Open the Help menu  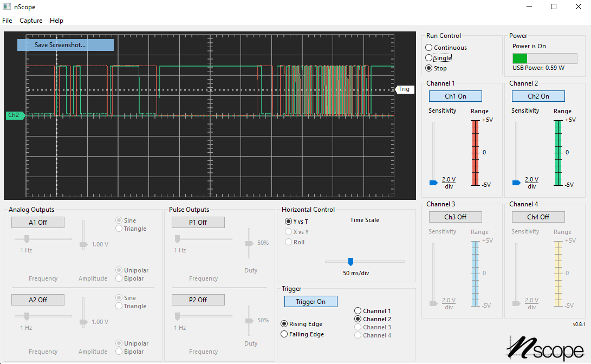pyautogui.click(x=56, y=21)
